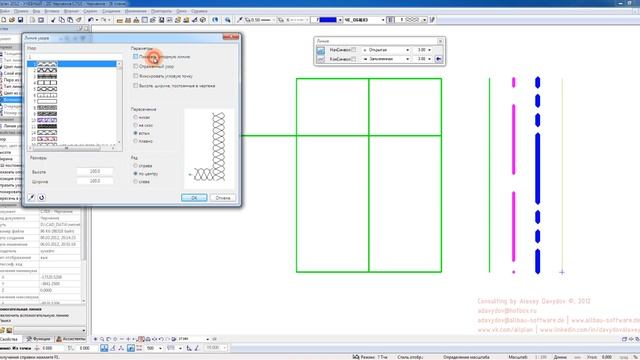Viewport: 640px width, 360px height.
Task: Toggle the first checkbox under Параметры in the dialog
Action: pos(136,57)
